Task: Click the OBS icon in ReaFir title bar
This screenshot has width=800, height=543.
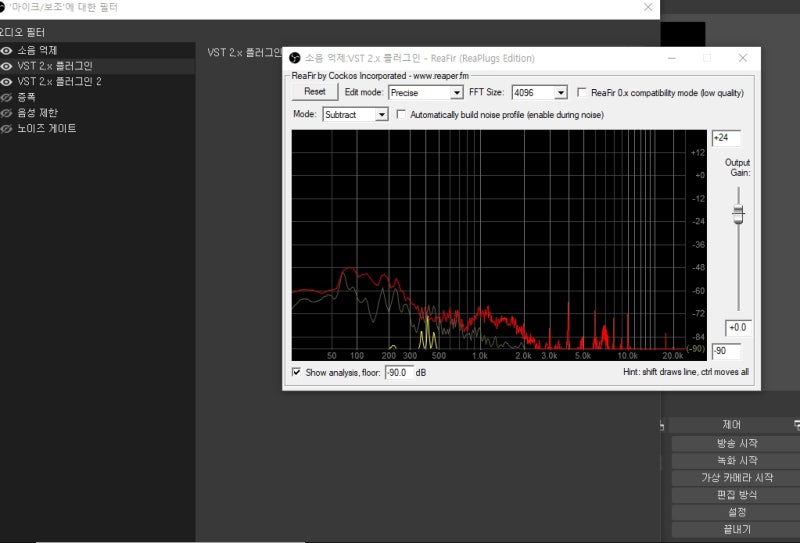Action: 295,58
